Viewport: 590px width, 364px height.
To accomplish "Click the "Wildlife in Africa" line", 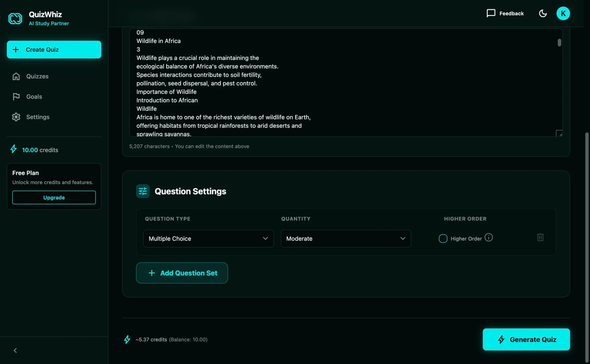I will 159,41.
